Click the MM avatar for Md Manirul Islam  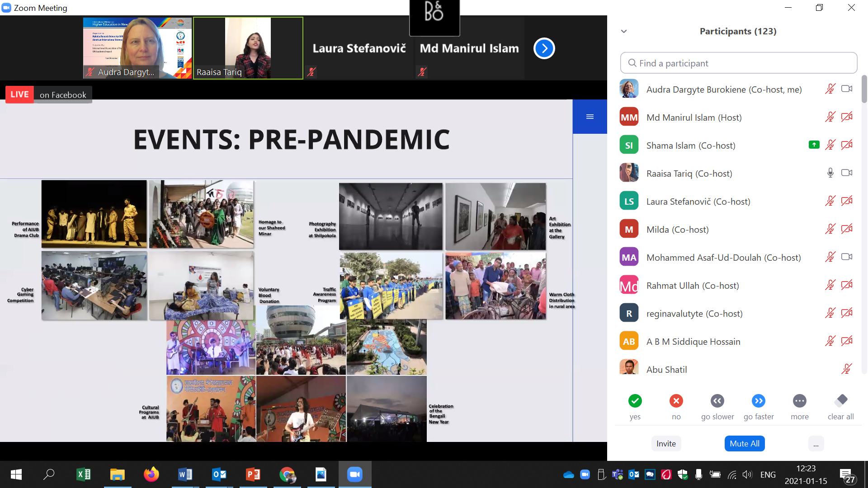tap(629, 117)
